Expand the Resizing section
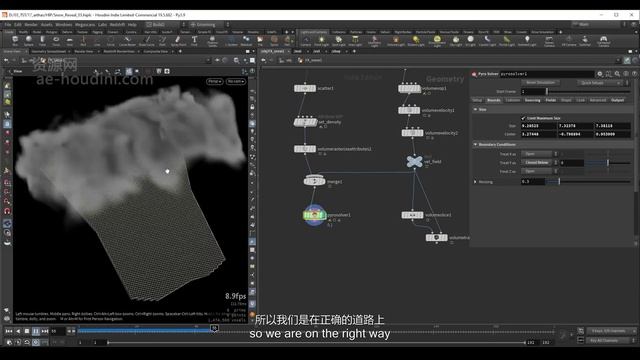The width and height of the screenshot is (640, 360). click(x=476, y=182)
